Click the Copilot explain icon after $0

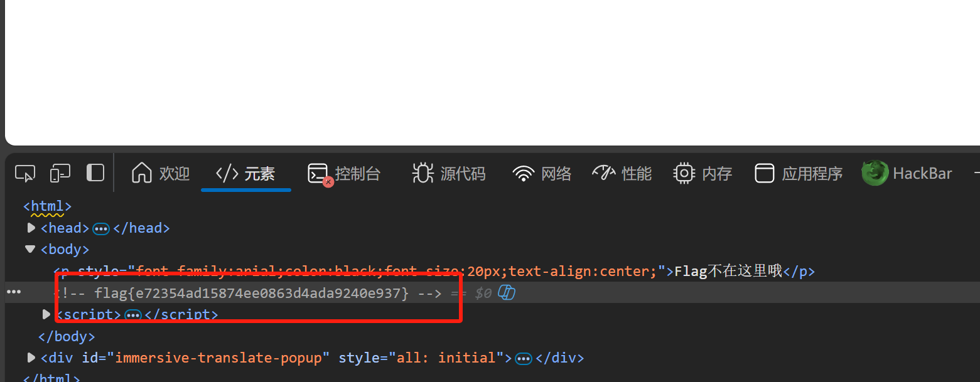click(x=507, y=292)
